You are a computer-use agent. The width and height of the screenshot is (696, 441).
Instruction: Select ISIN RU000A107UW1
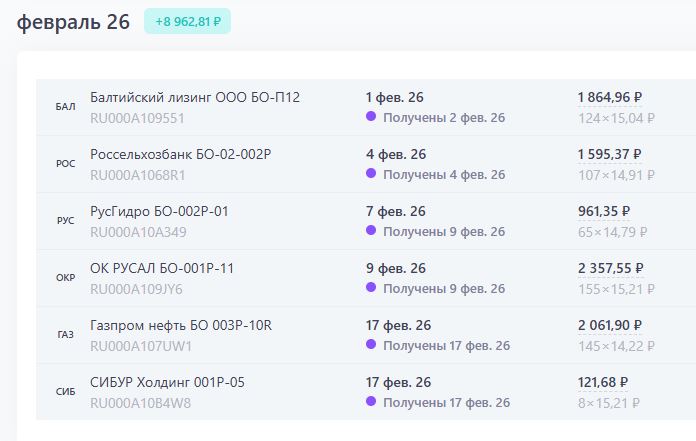pos(141,346)
